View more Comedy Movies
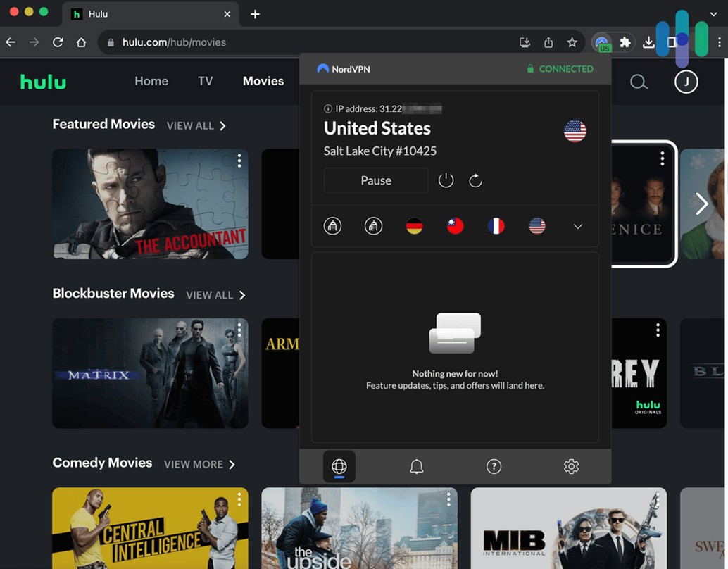 [x=200, y=465]
